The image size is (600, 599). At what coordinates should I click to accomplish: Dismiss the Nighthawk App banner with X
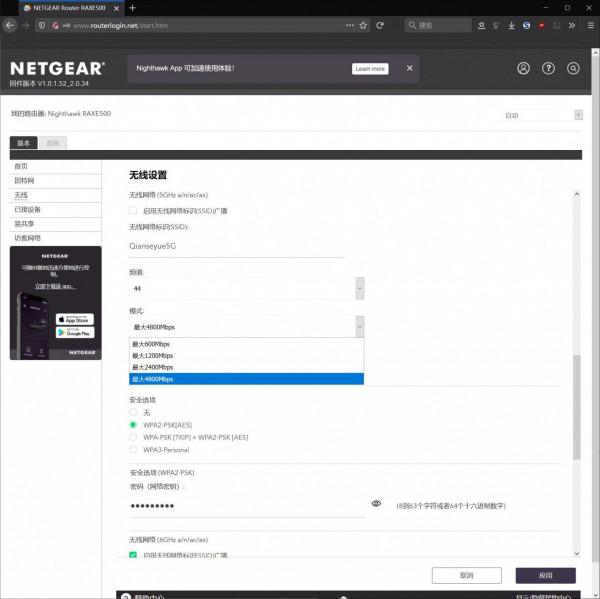pos(409,68)
